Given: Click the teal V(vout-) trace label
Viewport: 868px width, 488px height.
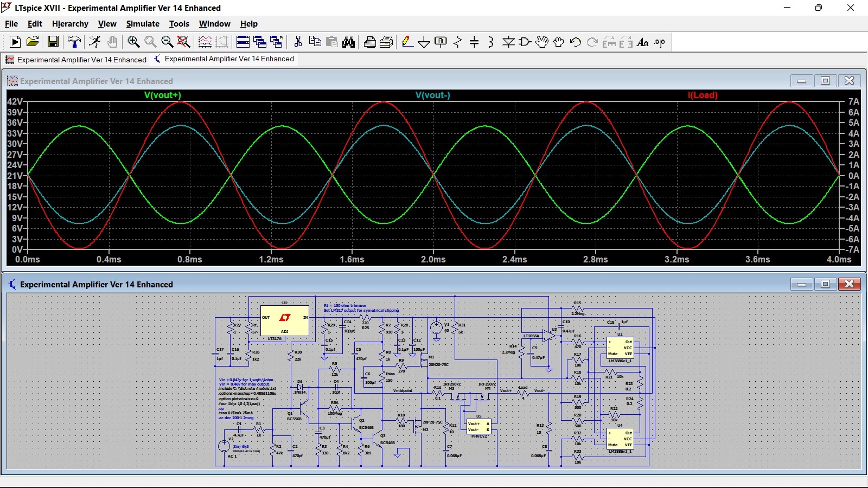Looking at the screenshot, I should pyautogui.click(x=433, y=95).
